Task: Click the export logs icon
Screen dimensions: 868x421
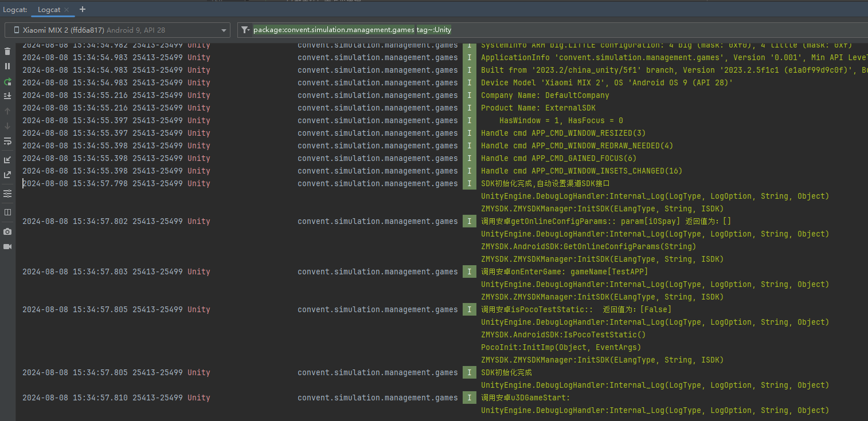Action: point(7,175)
